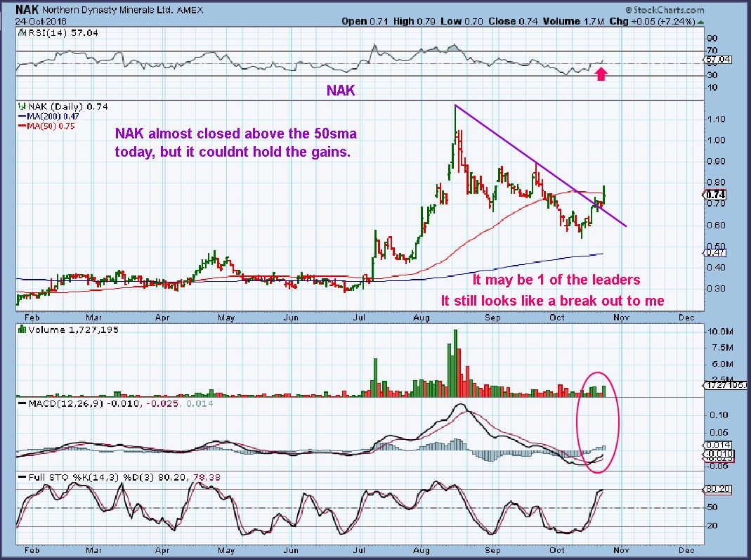Click the 1.10 price axis label
Screen dimensions: 751x560
[x=716, y=119]
